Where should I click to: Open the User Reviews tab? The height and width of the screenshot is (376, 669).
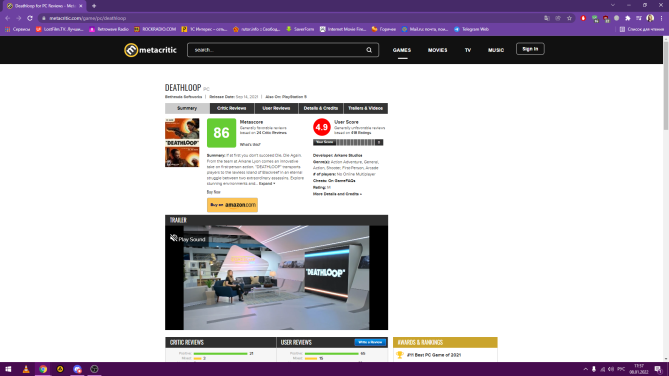[276, 108]
